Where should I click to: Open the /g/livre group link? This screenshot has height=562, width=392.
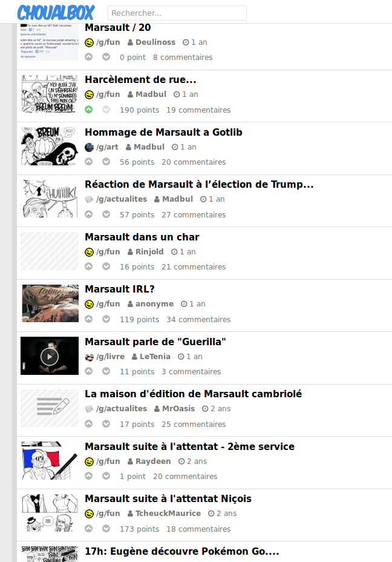[110, 357]
